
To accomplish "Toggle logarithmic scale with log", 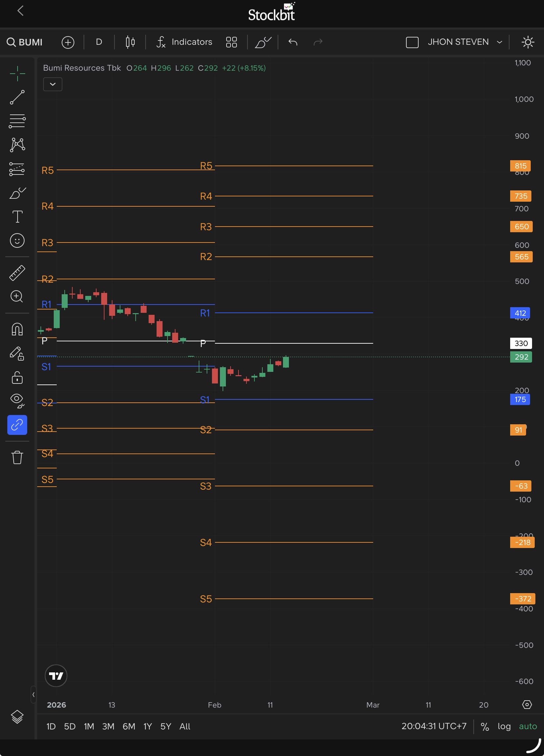I will pos(504,726).
